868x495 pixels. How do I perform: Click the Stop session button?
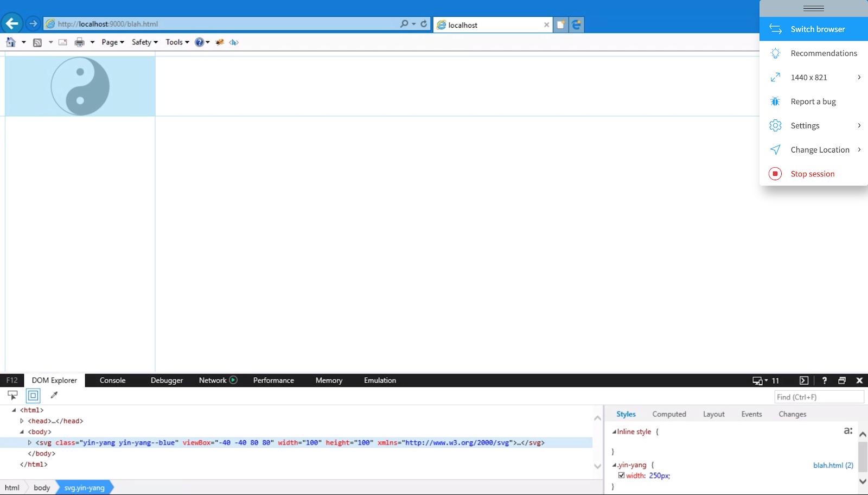pos(812,174)
